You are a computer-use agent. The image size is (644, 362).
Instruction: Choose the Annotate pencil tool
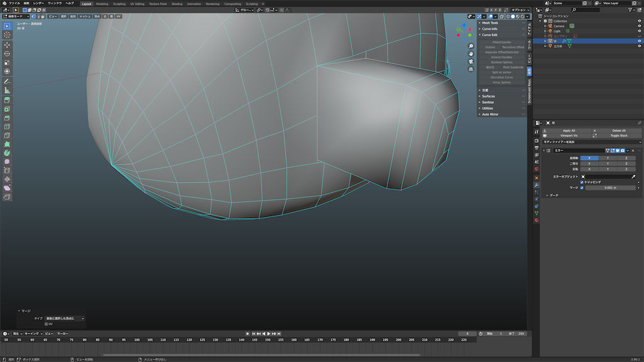[x=7, y=81]
